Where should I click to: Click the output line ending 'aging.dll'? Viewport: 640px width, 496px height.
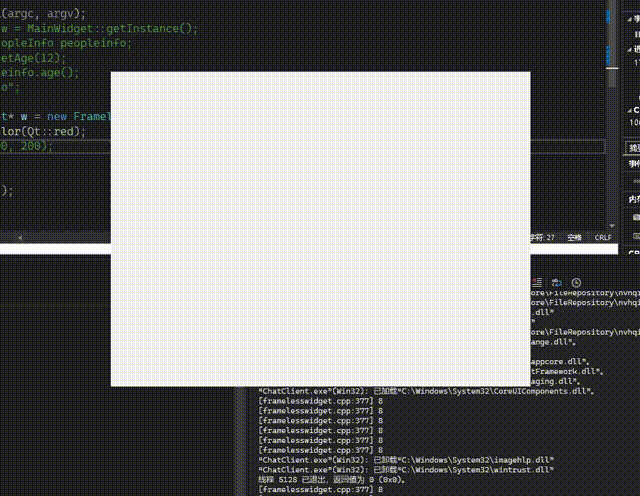coord(555,381)
